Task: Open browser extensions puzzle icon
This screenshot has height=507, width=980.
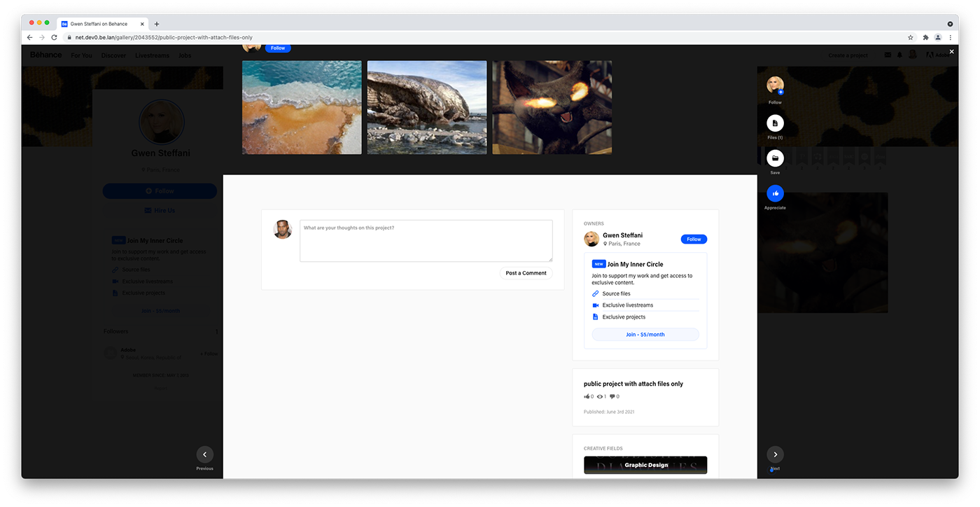Action: [925, 37]
